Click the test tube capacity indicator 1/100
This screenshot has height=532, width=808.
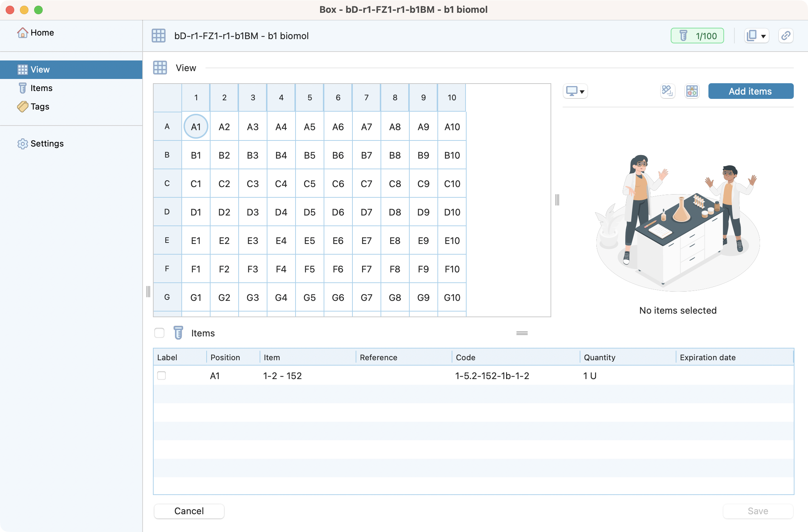tap(697, 36)
